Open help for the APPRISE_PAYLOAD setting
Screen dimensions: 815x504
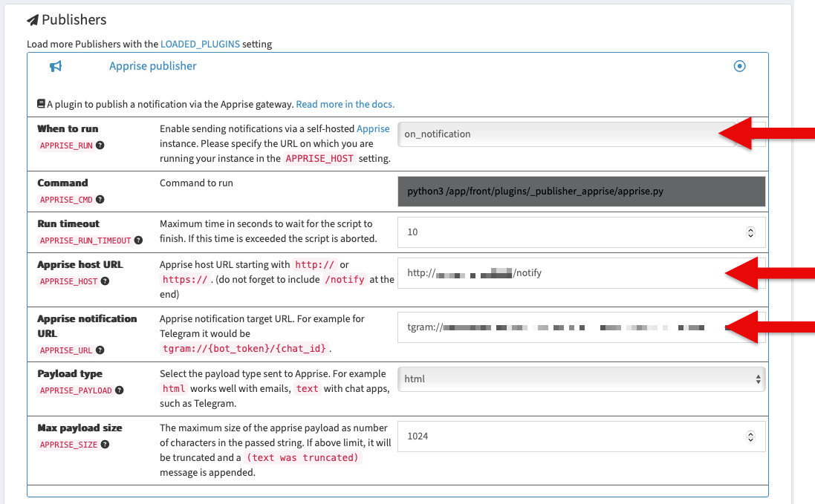pyautogui.click(x=119, y=390)
